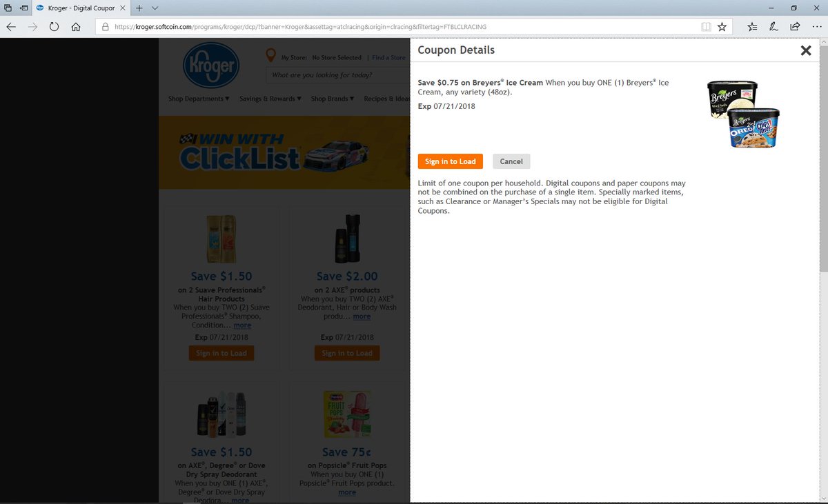Click the padlock site security icon
Viewport: 828px width, 504px height.
point(106,27)
